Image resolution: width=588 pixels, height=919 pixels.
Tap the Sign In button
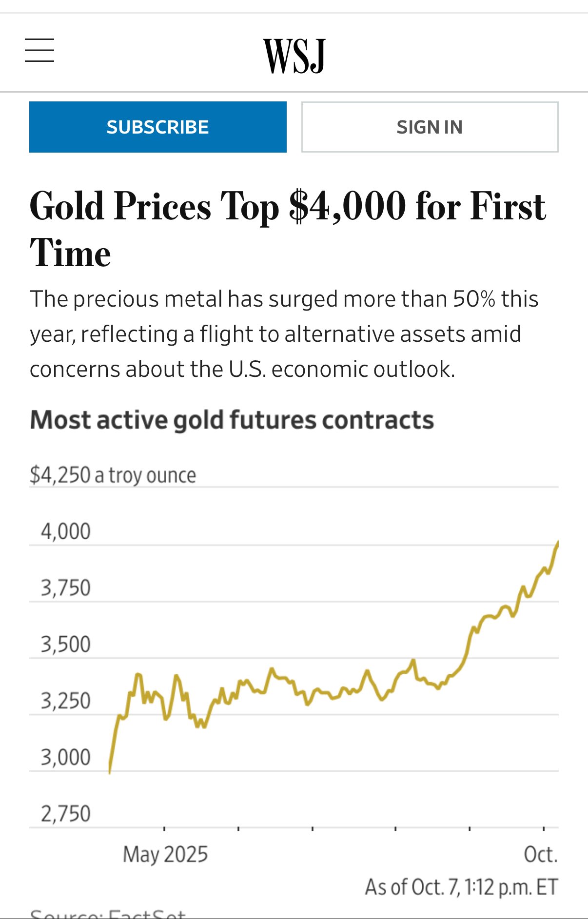pyautogui.click(x=430, y=127)
